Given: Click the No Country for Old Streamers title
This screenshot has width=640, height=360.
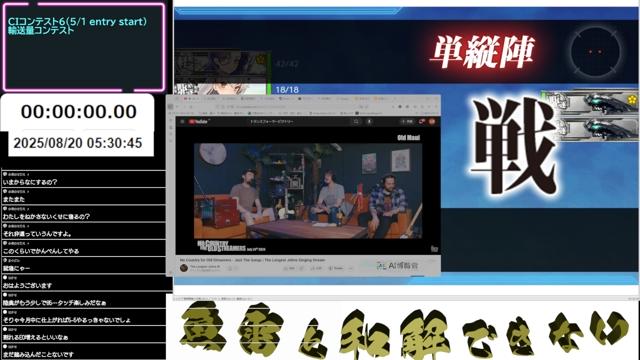Looking at the screenshot, I should (x=253, y=260).
